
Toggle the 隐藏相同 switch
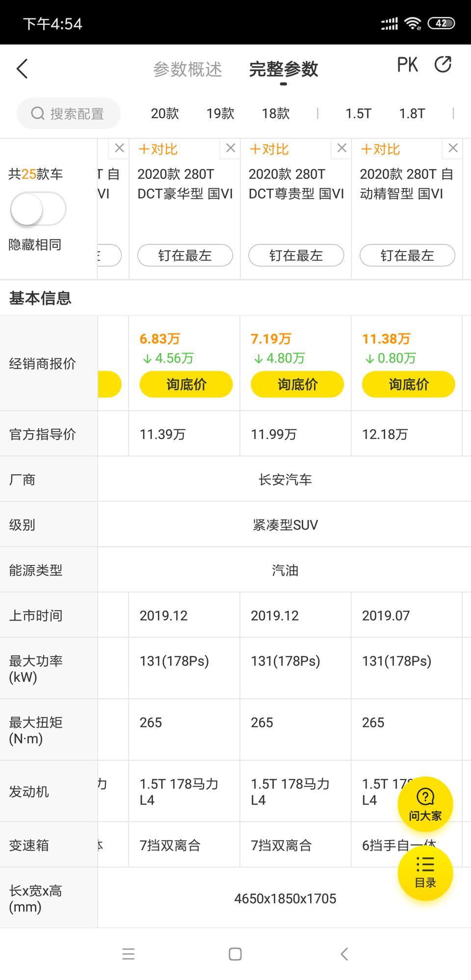coord(38,209)
